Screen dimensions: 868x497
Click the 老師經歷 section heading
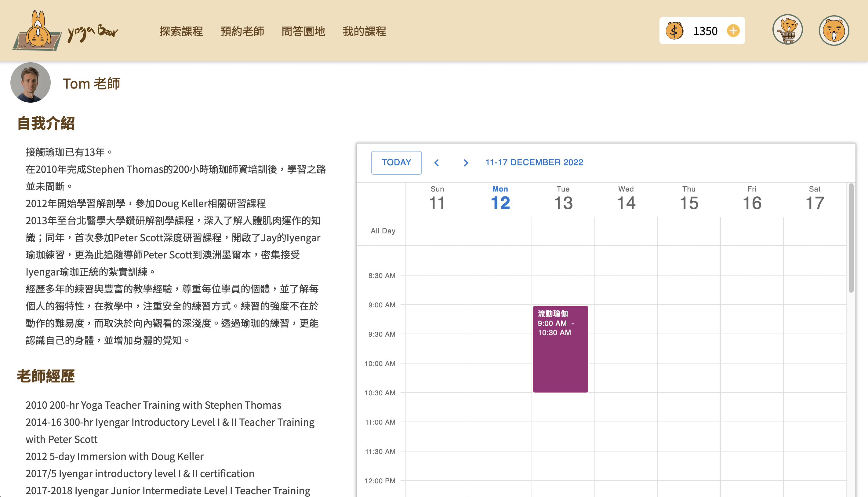[x=46, y=376]
